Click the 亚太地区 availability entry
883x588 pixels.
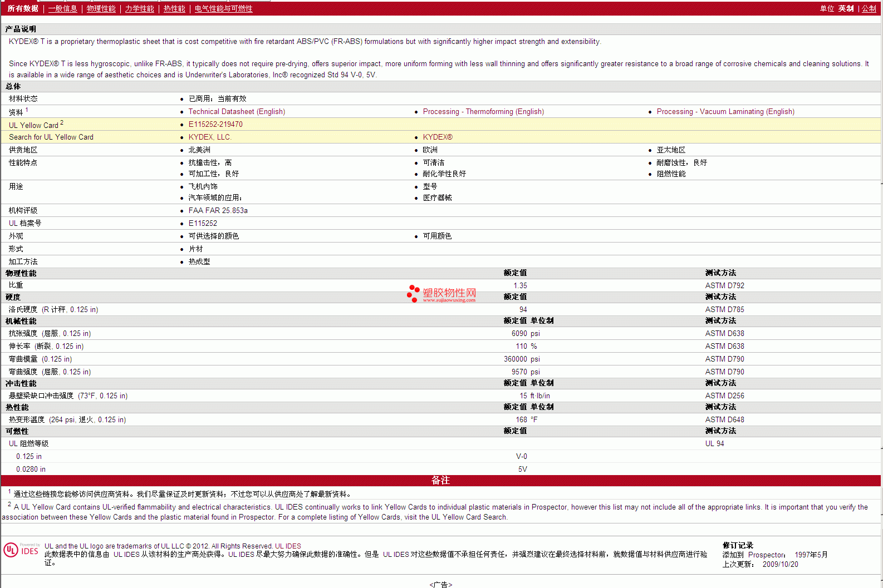point(671,150)
